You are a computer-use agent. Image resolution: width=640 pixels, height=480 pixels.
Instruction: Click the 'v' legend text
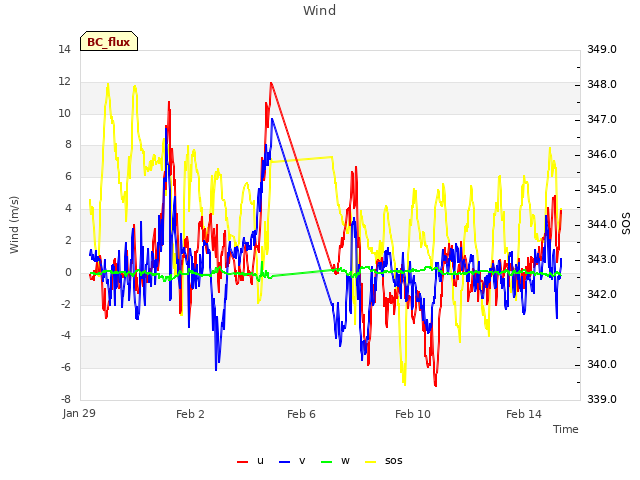[x=302, y=461]
